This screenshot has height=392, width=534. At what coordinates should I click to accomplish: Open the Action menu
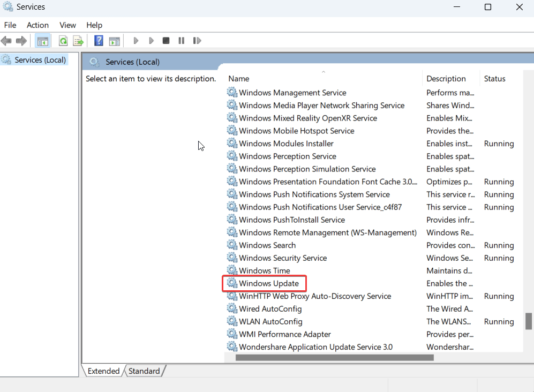37,25
